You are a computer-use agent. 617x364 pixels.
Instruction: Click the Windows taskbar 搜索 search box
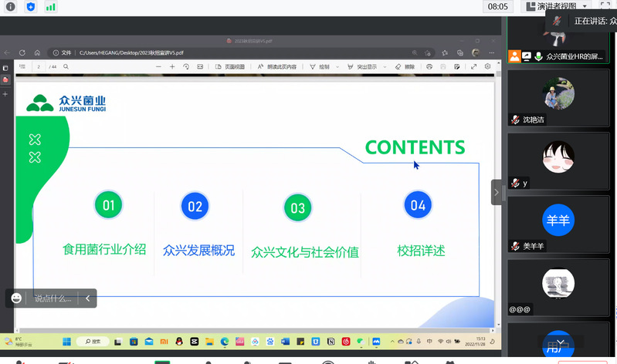[93, 342]
